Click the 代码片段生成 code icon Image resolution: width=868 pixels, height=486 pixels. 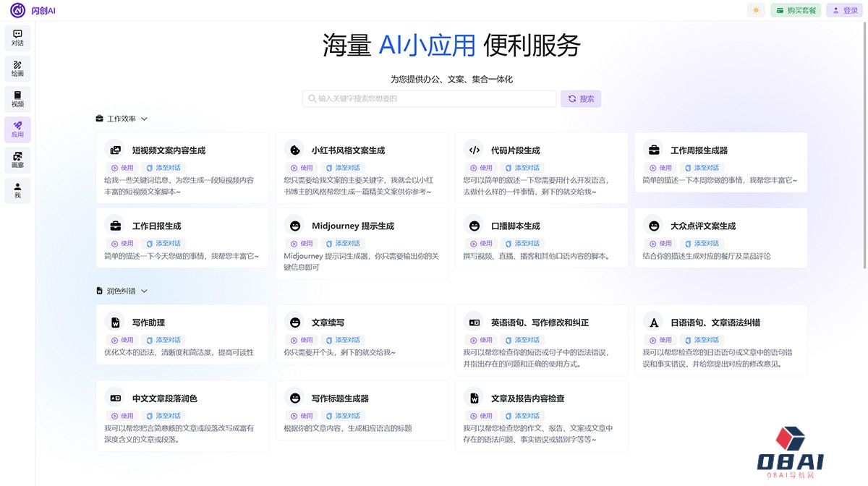pyautogui.click(x=474, y=150)
